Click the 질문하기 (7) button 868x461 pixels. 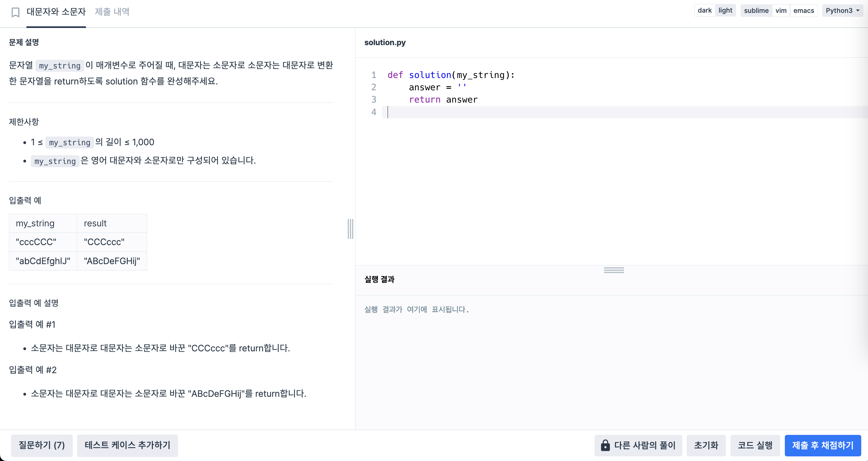tap(41, 445)
